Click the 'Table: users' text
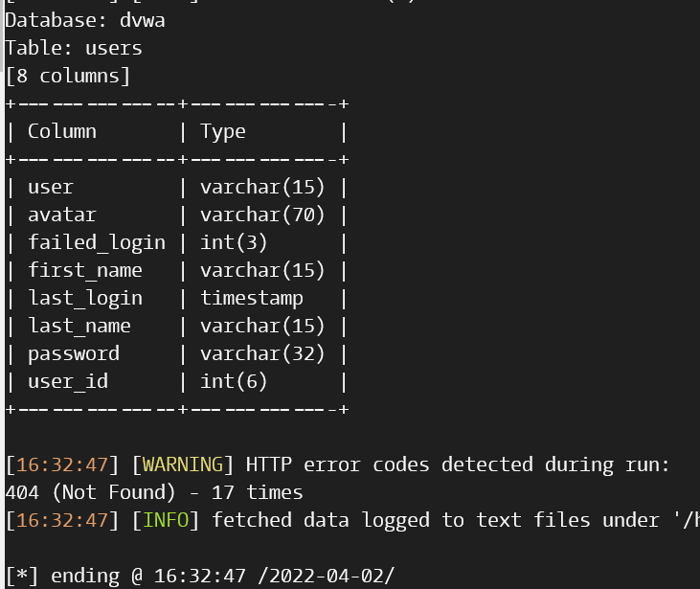Image resolution: width=700 pixels, height=589 pixels. pyautogui.click(x=74, y=48)
